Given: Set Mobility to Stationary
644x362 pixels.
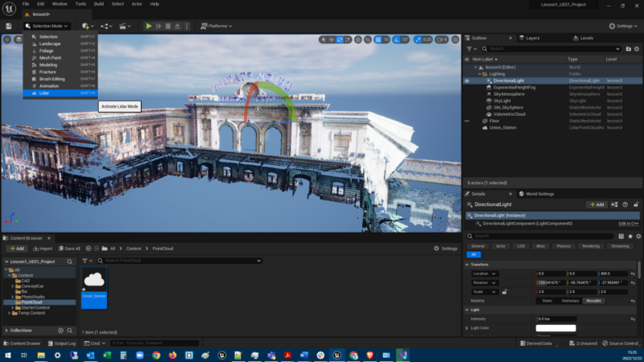Looking at the screenshot, I should (x=570, y=301).
